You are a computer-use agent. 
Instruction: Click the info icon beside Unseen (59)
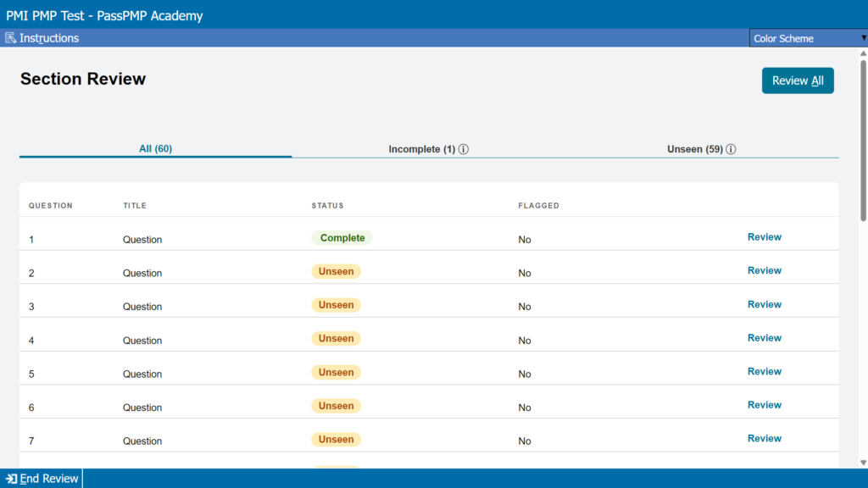(731, 149)
